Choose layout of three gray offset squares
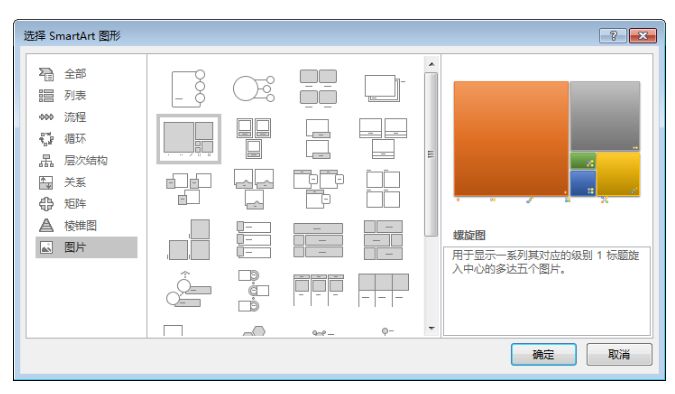The height and width of the screenshot is (394, 675). pos(189,239)
